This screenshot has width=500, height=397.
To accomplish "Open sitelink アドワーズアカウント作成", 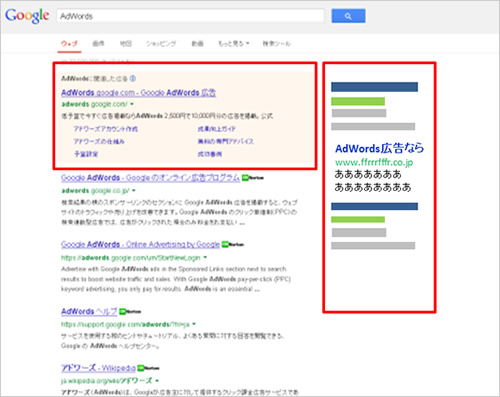I will pyautogui.click(x=106, y=129).
